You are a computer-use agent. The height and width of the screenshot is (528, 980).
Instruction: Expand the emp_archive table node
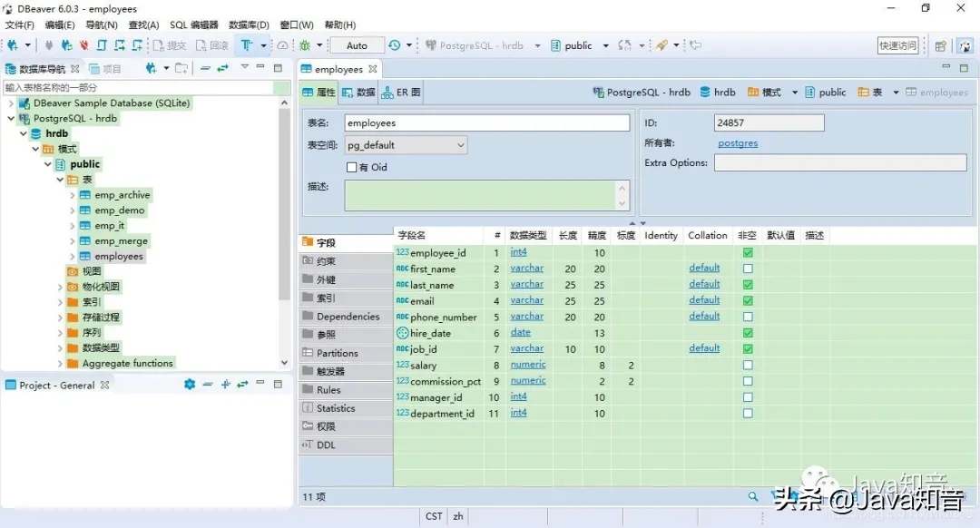[72, 195]
